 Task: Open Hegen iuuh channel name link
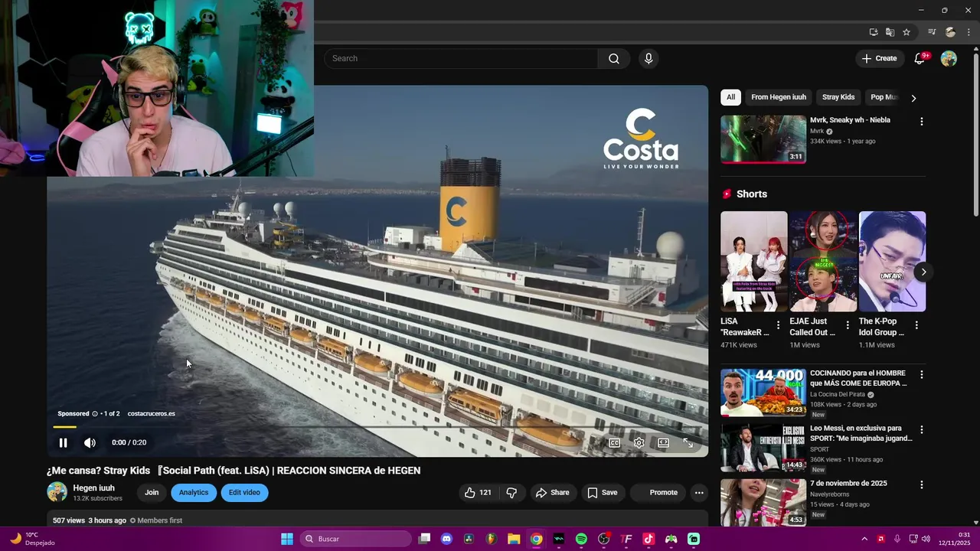pyautogui.click(x=93, y=488)
